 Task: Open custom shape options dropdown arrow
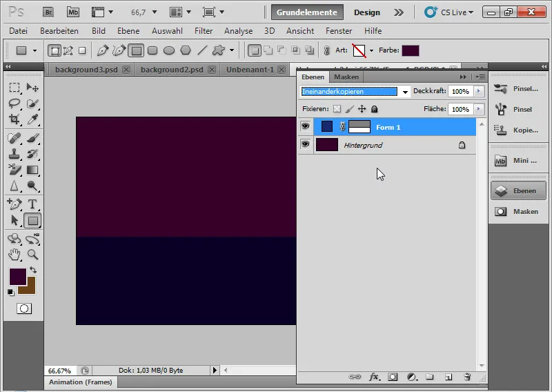click(x=232, y=50)
